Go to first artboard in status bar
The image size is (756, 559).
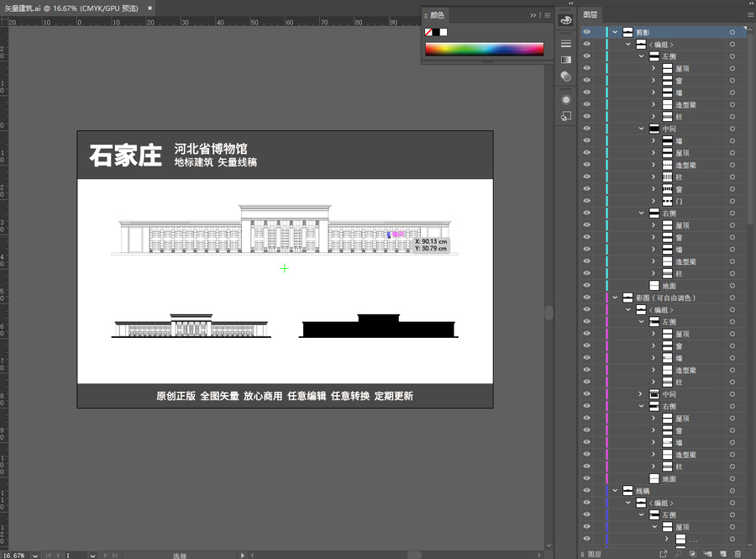(48, 555)
